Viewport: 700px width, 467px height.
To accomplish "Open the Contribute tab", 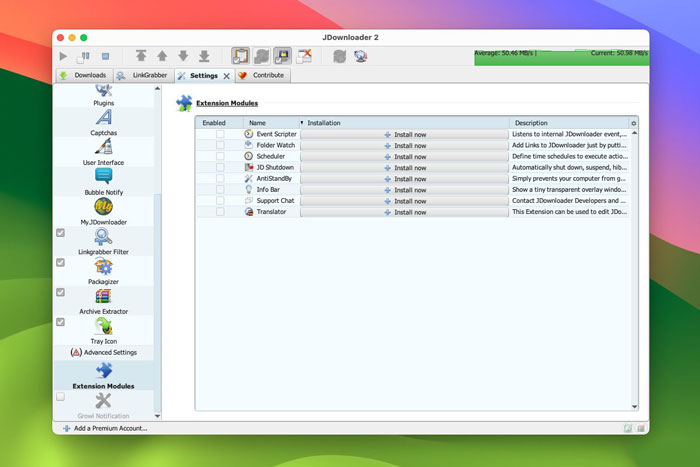I will pos(262,75).
